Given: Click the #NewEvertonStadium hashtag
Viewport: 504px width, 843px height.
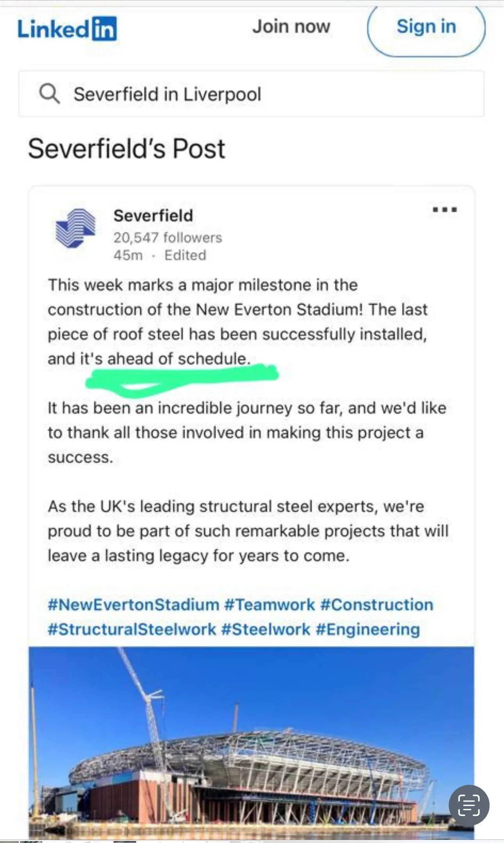Looking at the screenshot, I should [x=133, y=605].
